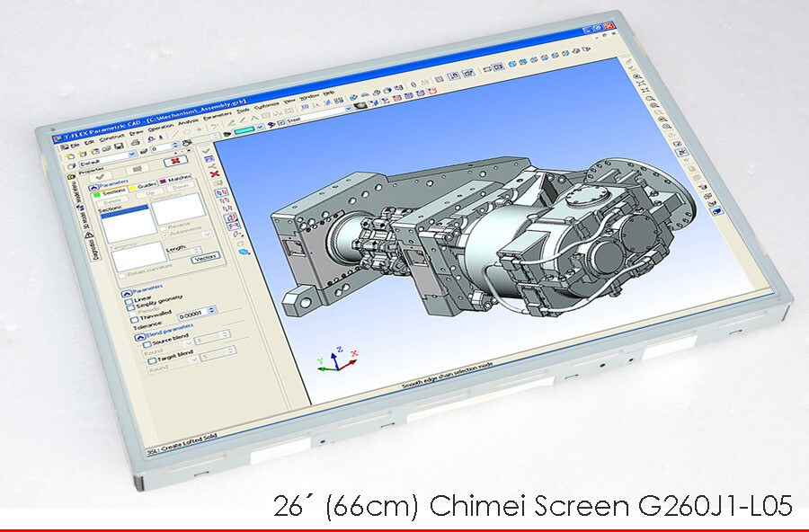809x532 pixels.
Task: Click the blue lofting shape icon at automenu bottom
Action: [x=244, y=252]
